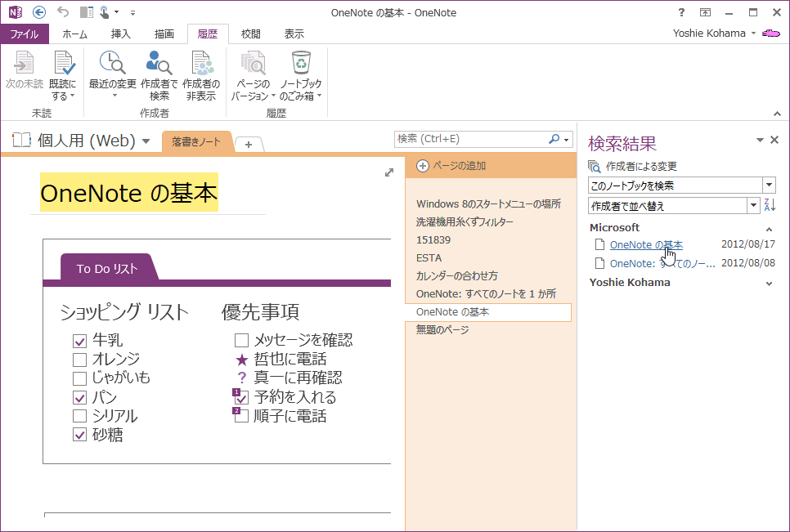
Task: Dock OneNote to the desktop
Action: pyautogui.click(x=87, y=12)
